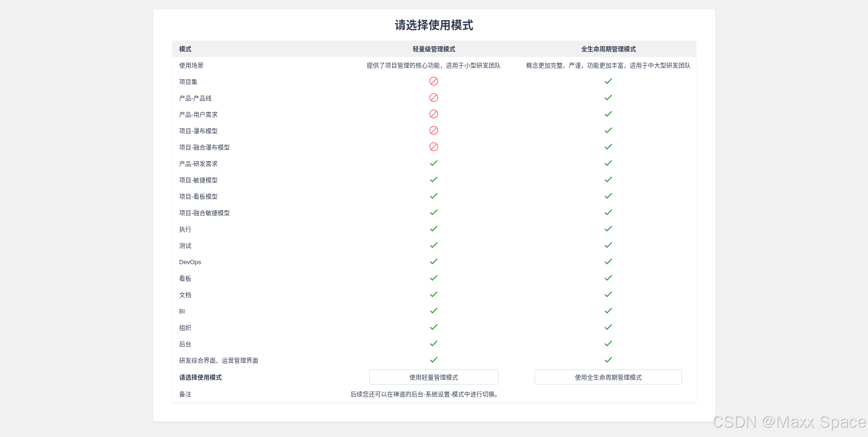Click the 全生命周期 checkmark for 项目-敏捷模型
The height and width of the screenshot is (437, 868).
click(x=608, y=179)
